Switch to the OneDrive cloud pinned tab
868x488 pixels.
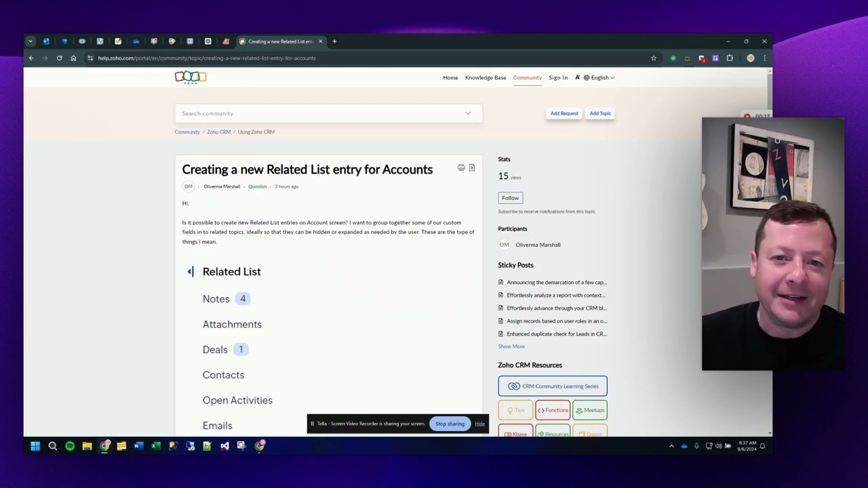(x=136, y=41)
